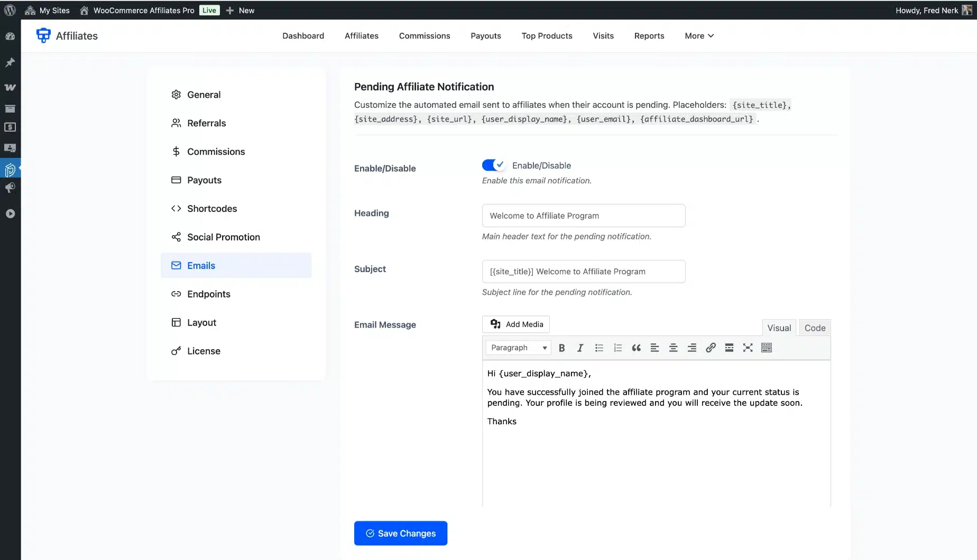Click the Insert Read More tag icon

pyautogui.click(x=729, y=348)
